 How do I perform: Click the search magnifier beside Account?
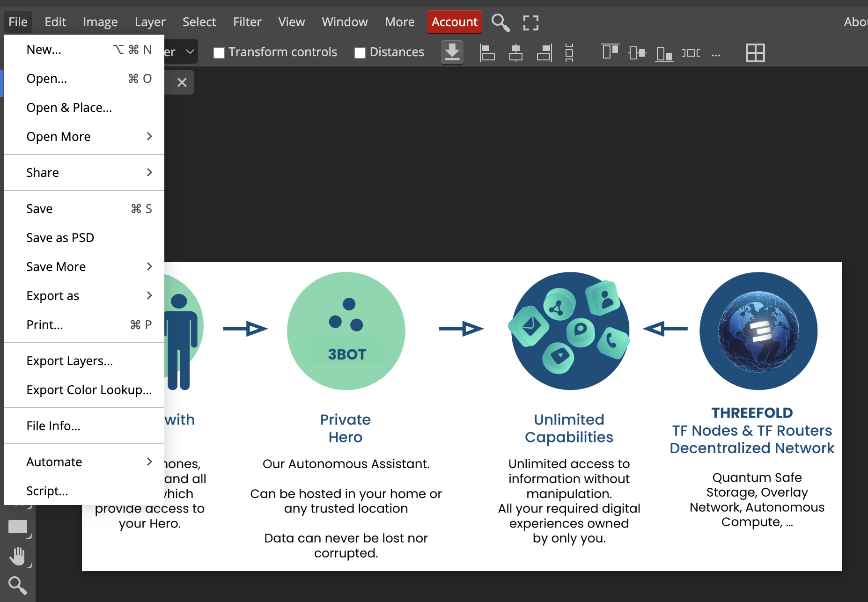[500, 22]
